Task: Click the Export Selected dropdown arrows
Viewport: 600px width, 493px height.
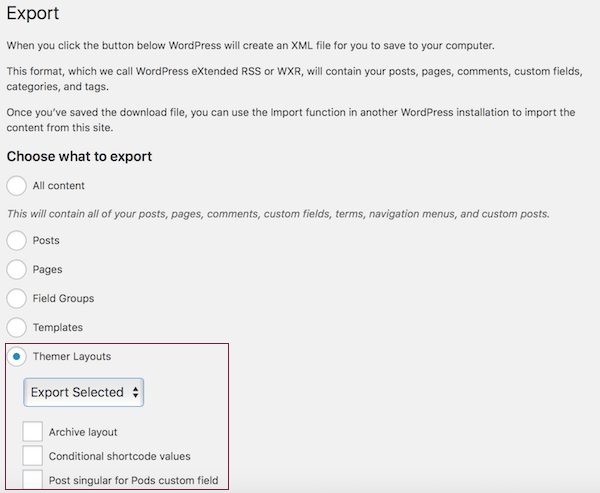Action: [135, 392]
